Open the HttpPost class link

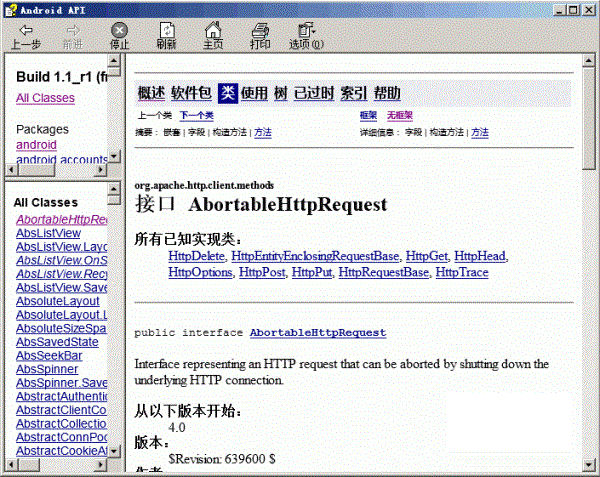(x=262, y=272)
